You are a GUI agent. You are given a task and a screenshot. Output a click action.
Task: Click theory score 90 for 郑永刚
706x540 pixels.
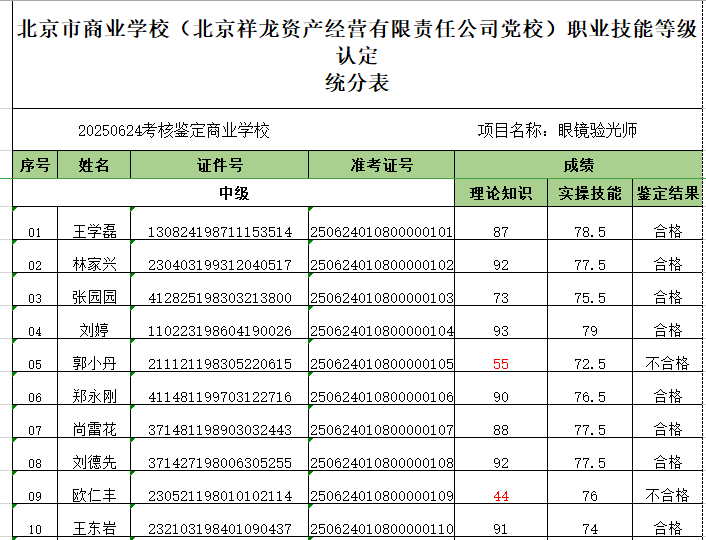click(x=501, y=397)
